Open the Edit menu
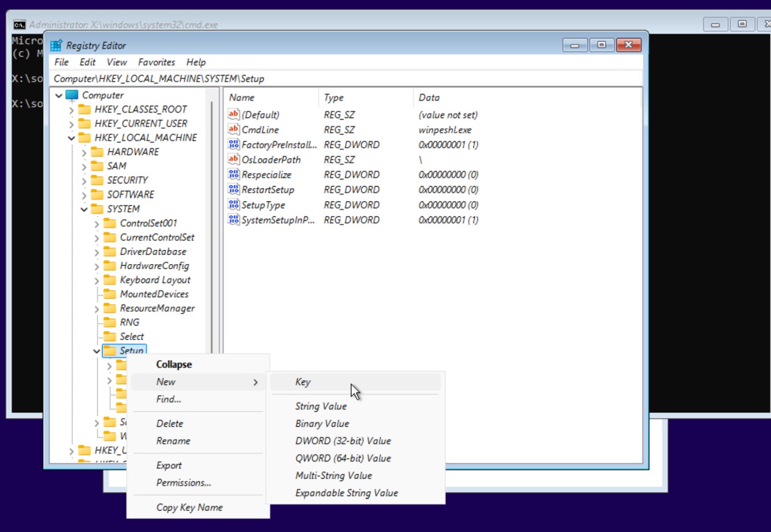 [x=87, y=62]
